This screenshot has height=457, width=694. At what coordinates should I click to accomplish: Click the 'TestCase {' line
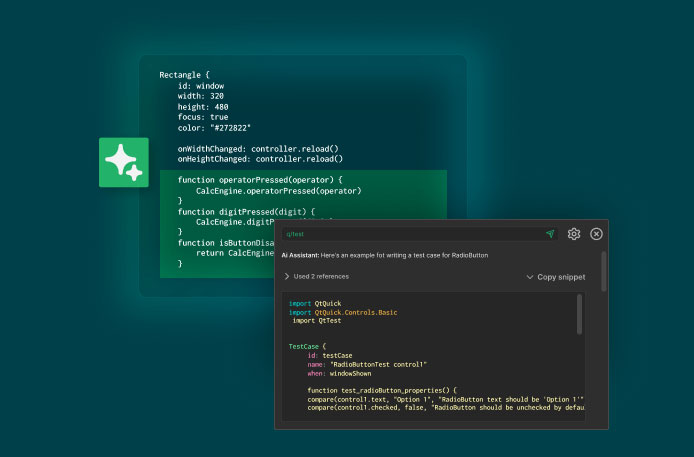pyautogui.click(x=307, y=346)
